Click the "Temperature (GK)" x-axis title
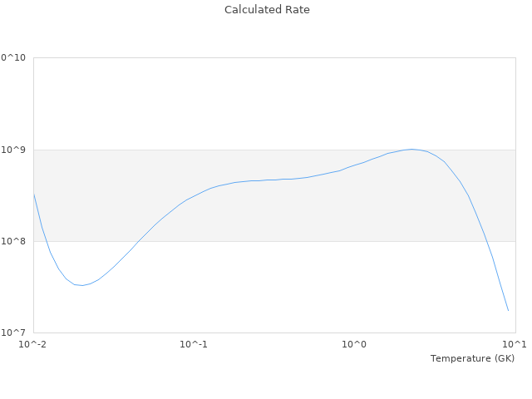 472,358
